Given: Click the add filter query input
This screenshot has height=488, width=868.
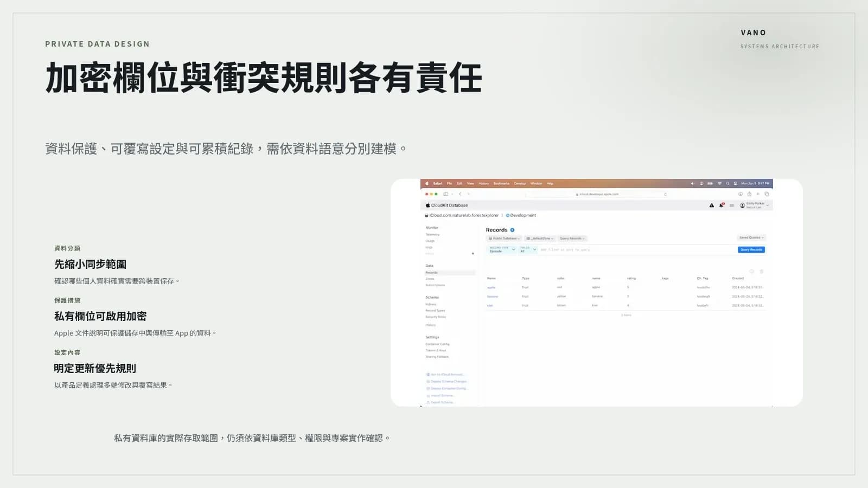Looking at the screenshot, I should (x=637, y=249).
